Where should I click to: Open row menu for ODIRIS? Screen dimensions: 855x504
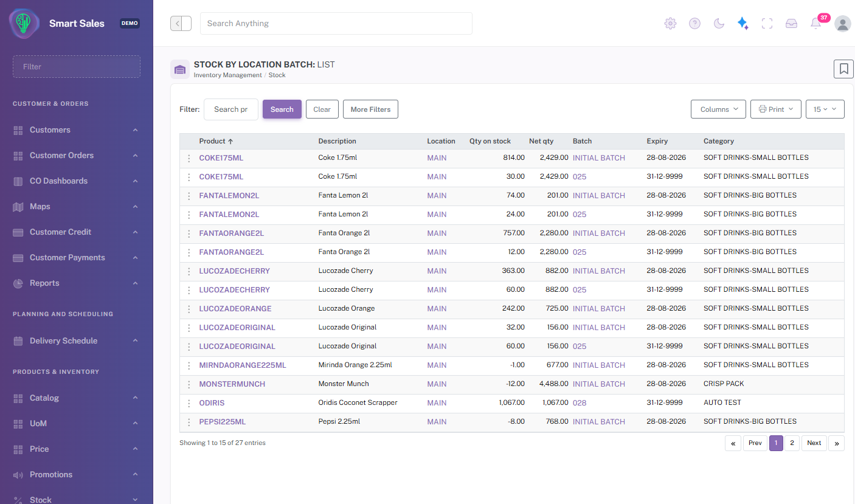point(189,403)
